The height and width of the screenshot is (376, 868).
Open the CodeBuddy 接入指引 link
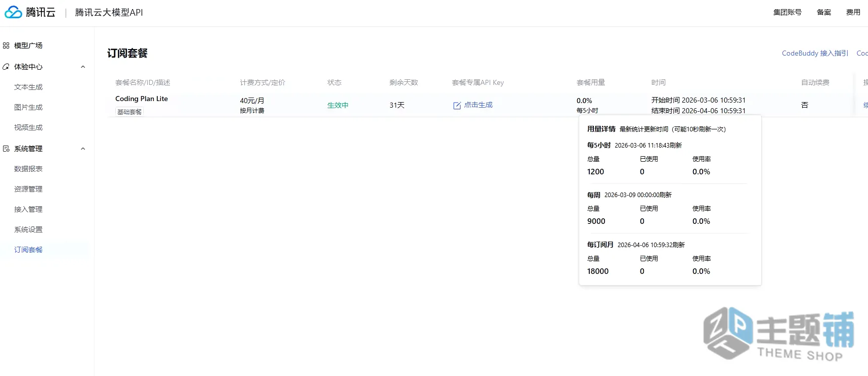815,53
